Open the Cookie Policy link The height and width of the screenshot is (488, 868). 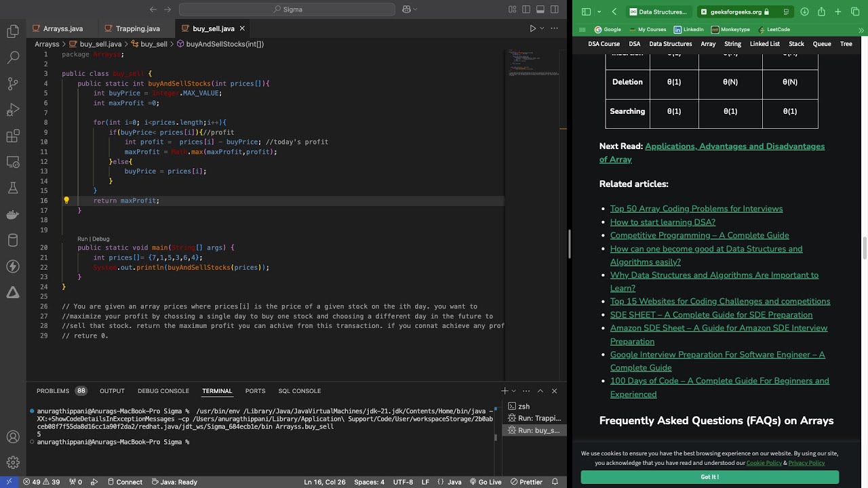point(764,463)
